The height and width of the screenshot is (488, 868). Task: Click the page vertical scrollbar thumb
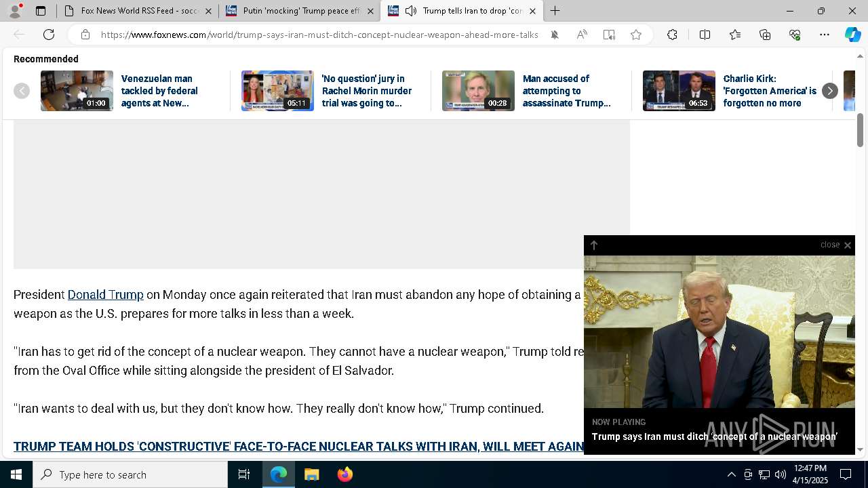point(860,129)
